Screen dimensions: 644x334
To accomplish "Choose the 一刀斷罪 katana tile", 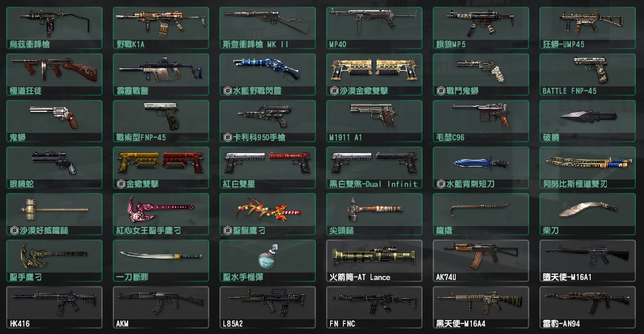I will 161,261.
